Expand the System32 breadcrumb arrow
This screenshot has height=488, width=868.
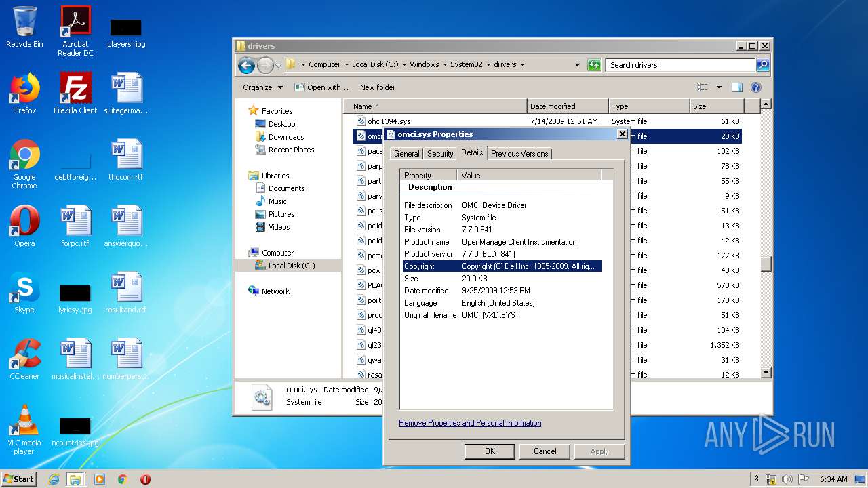coord(488,65)
